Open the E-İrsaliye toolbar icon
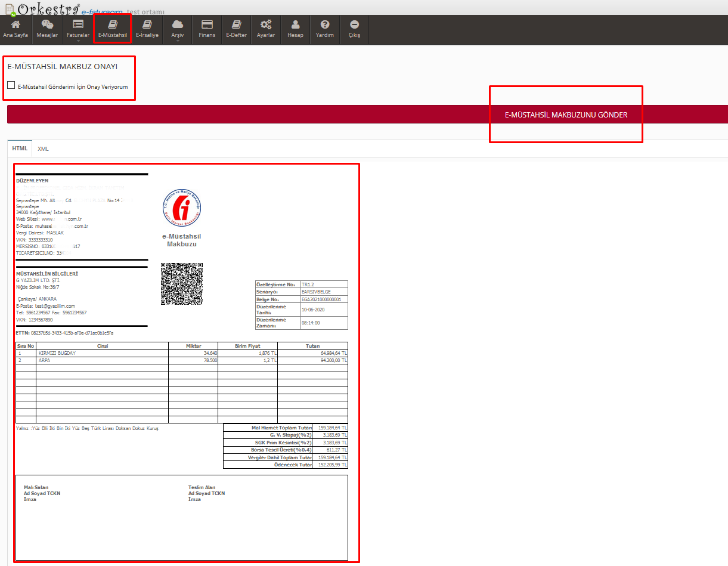This screenshot has width=728, height=566. pyautogui.click(x=147, y=25)
